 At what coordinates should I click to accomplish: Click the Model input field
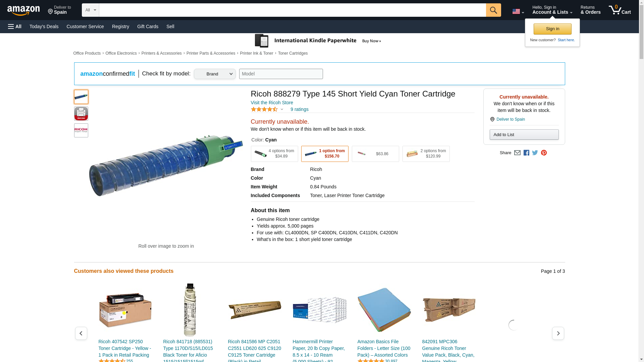coord(281,74)
